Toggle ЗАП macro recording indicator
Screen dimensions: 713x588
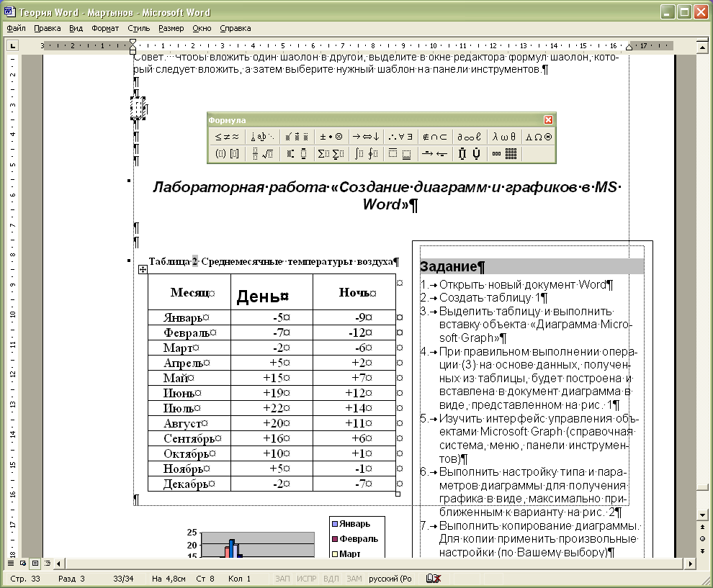[x=282, y=579]
